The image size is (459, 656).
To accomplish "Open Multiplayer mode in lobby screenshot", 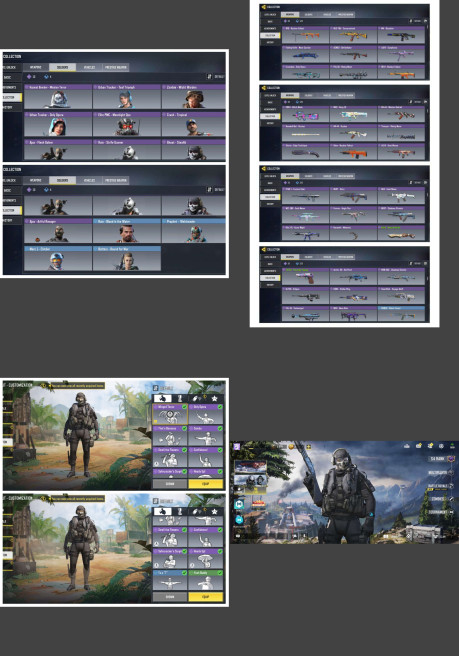I will click(439, 472).
